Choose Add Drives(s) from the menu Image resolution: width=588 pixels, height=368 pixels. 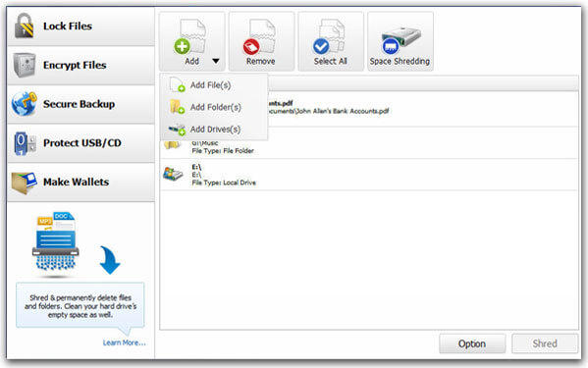click(214, 130)
